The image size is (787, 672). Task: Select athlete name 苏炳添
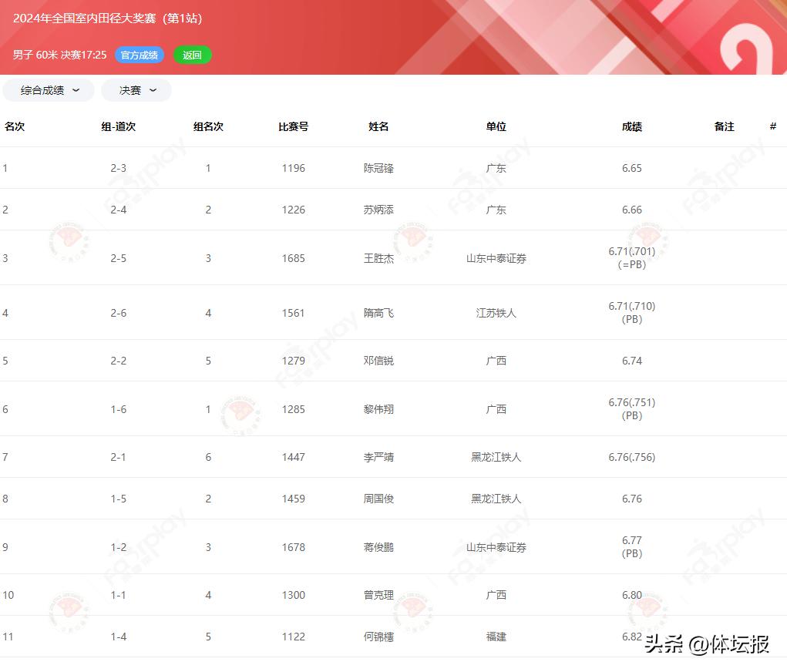pyautogui.click(x=378, y=210)
